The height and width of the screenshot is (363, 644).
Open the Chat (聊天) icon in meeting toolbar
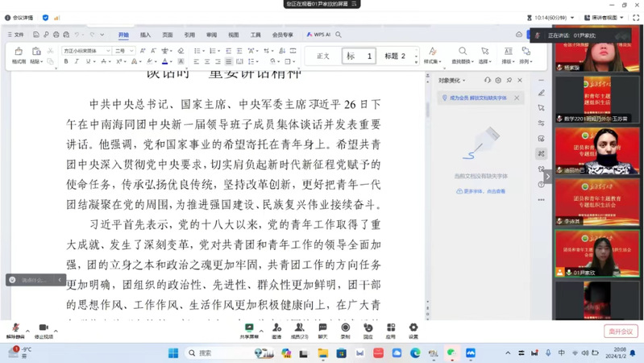coord(322,328)
